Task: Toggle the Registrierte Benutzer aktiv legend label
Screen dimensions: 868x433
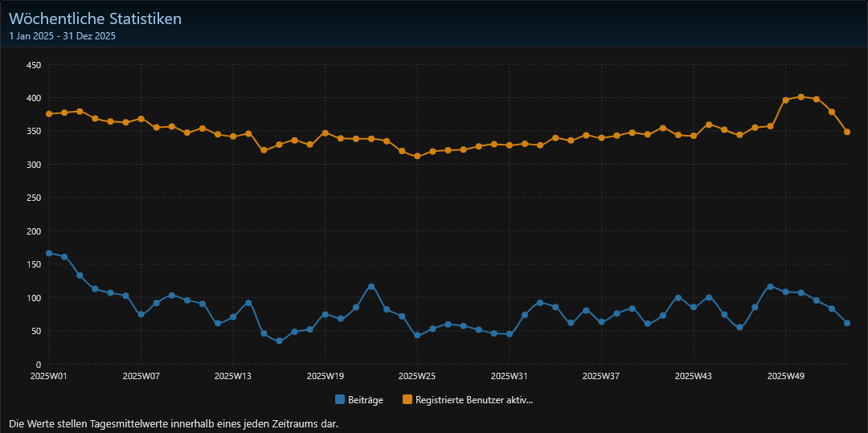Action: point(474,399)
